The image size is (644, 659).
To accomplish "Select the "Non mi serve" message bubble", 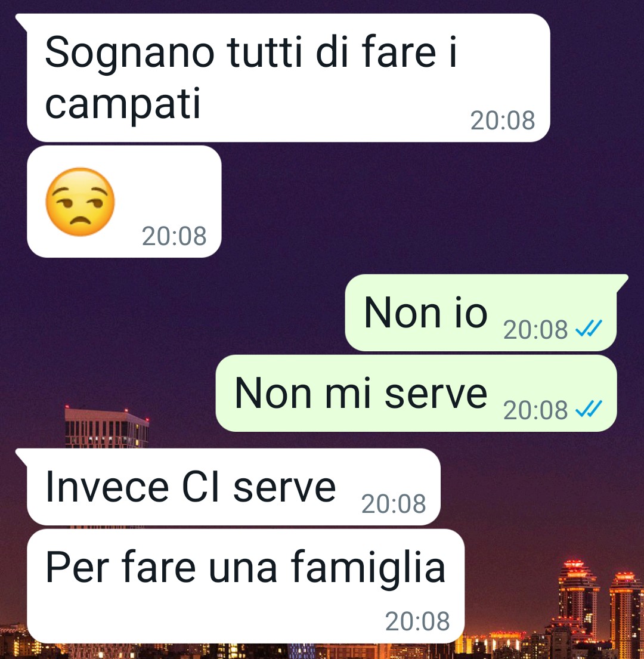I will coord(416,394).
